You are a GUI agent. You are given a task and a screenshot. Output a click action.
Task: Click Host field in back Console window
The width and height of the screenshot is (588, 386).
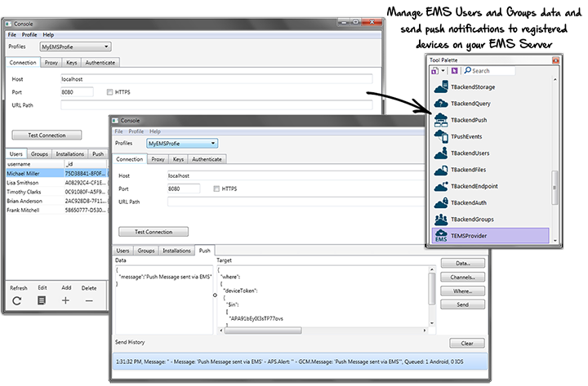[x=216, y=79]
